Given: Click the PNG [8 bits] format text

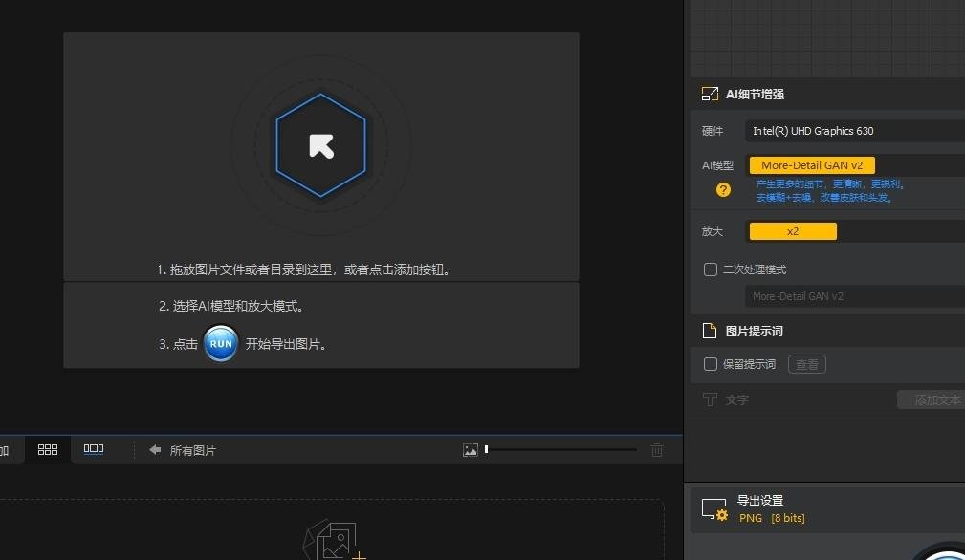Looking at the screenshot, I should pyautogui.click(x=772, y=518).
